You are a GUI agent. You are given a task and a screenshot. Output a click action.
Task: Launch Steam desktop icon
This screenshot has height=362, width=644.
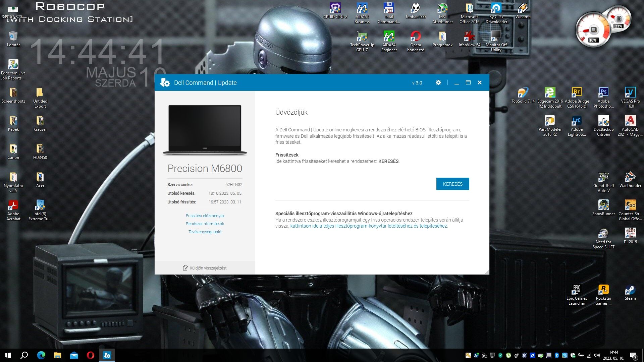[630, 292]
